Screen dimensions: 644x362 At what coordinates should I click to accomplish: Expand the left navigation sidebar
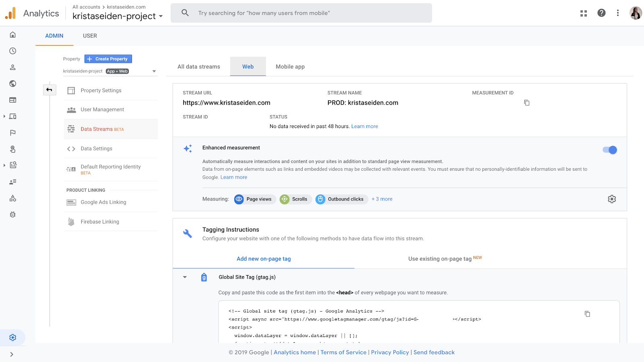[12, 354]
